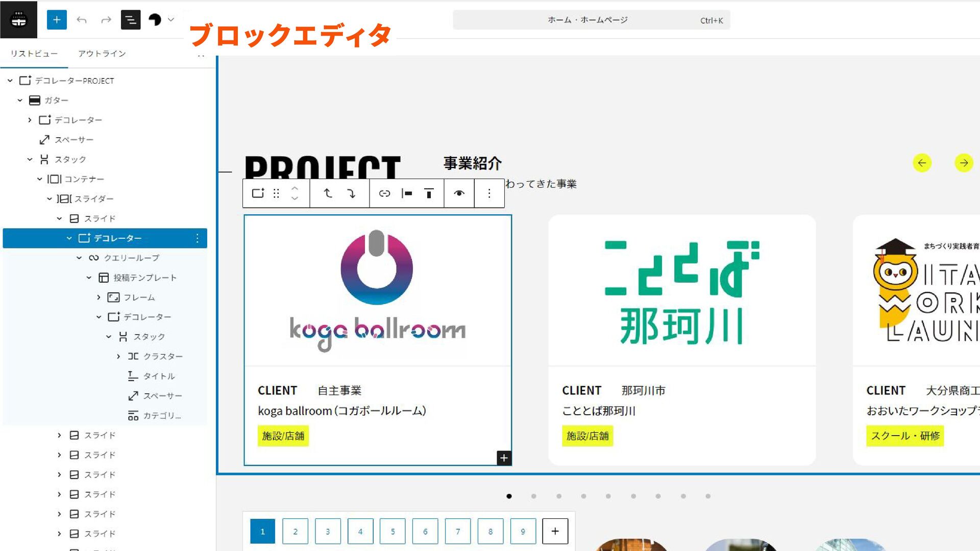Open options for selected デコレーター list item
The image size is (980, 551).
coord(198,238)
